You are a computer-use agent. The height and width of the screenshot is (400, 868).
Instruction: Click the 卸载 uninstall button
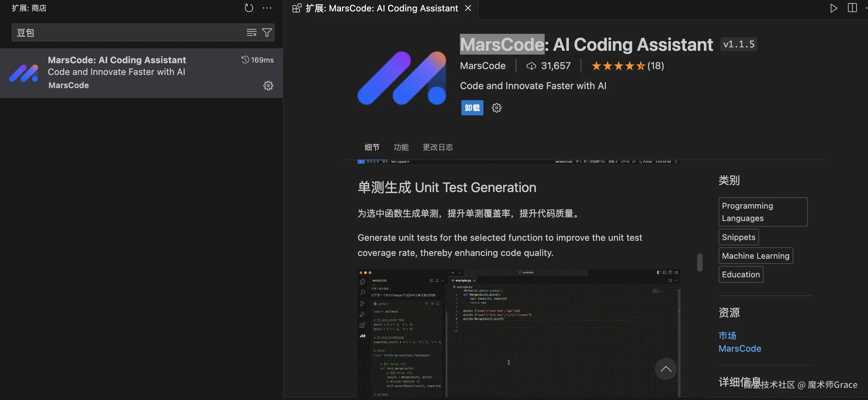tap(472, 108)
